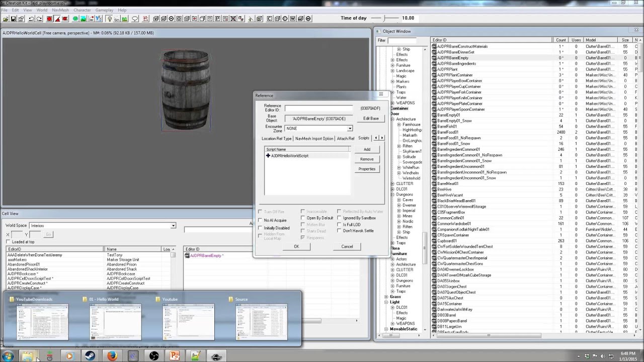This screenshot has width=644, height=362.
Task: Select the Source folder window thumbnail
Action: click(261, 318)
